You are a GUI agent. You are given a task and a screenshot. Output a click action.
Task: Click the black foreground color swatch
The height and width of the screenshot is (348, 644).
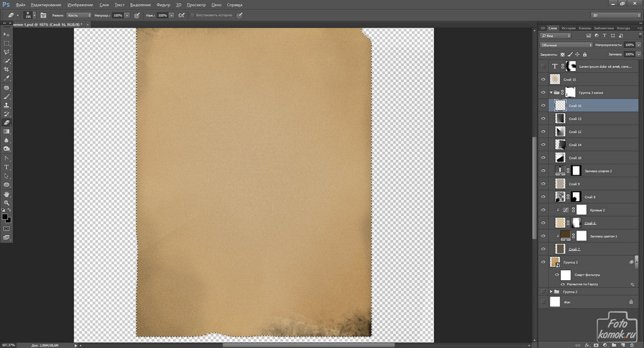pos(5,217)
